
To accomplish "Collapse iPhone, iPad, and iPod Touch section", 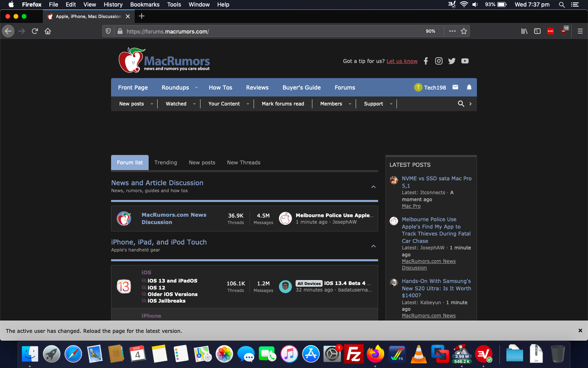I will 373,246.
